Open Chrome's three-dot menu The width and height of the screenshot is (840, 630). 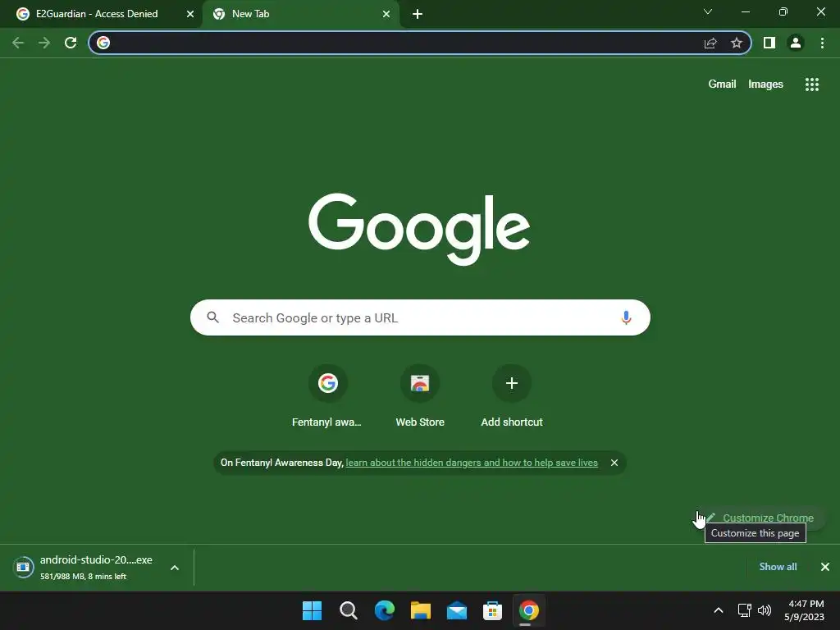pos(822,43)
